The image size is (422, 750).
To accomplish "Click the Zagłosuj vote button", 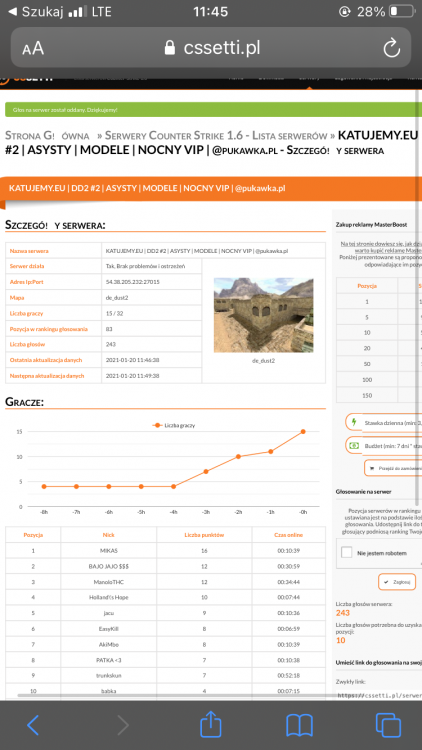I will 397,582.
